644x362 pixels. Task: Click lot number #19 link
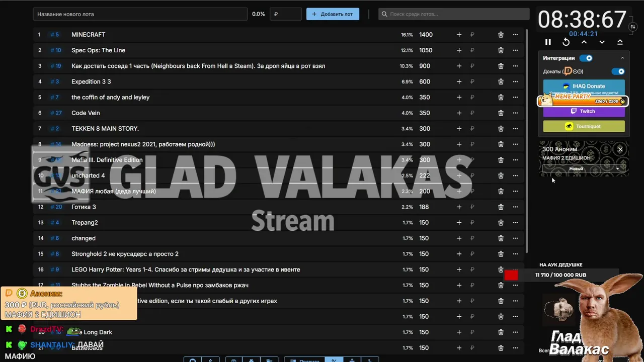[x=56, y=66]
